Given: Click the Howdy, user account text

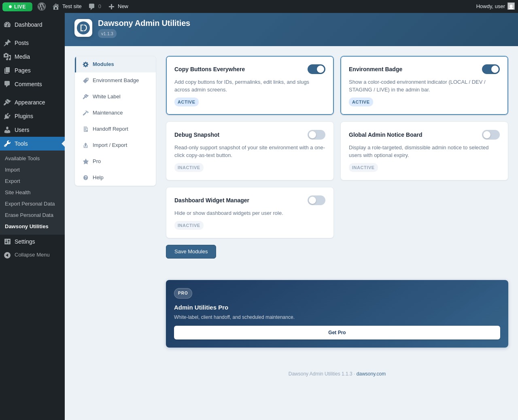Looking at the screenshot, I should pyautogui.click(x=490, y=6).
